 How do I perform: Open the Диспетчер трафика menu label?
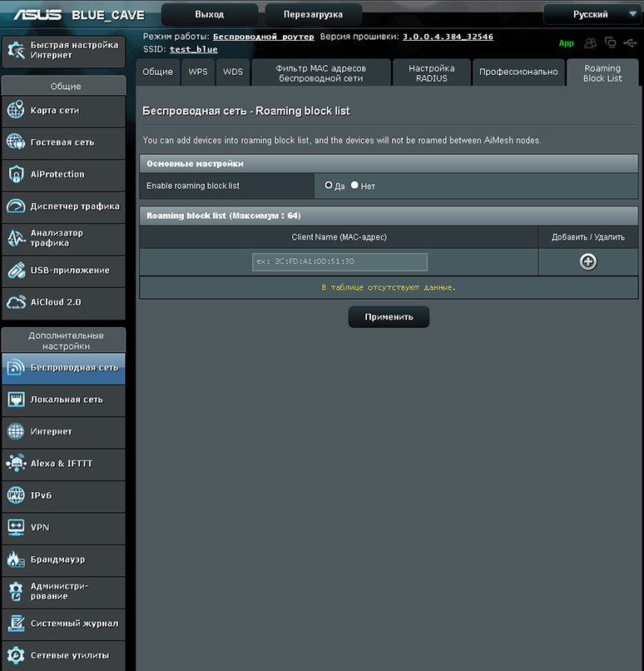pos(75,206)
